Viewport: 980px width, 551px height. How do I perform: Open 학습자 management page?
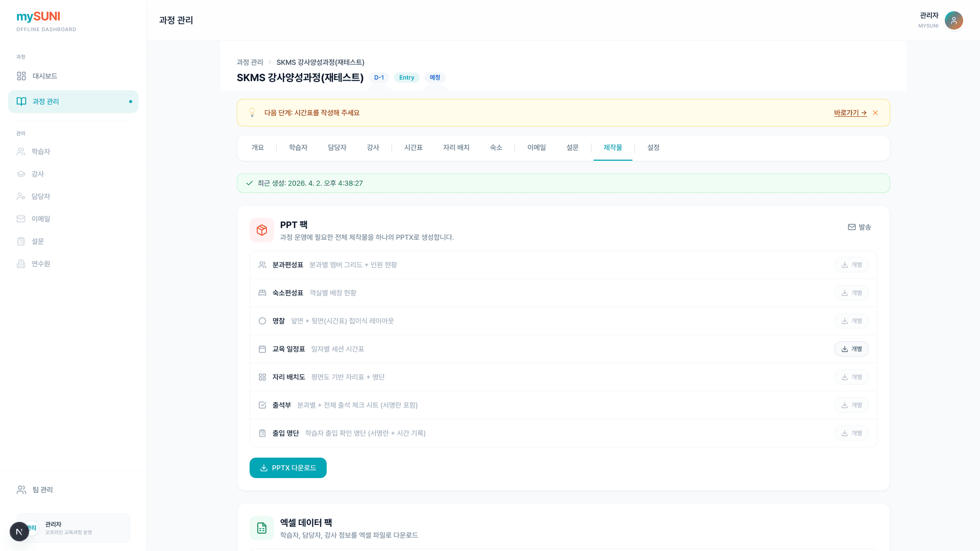73,152
